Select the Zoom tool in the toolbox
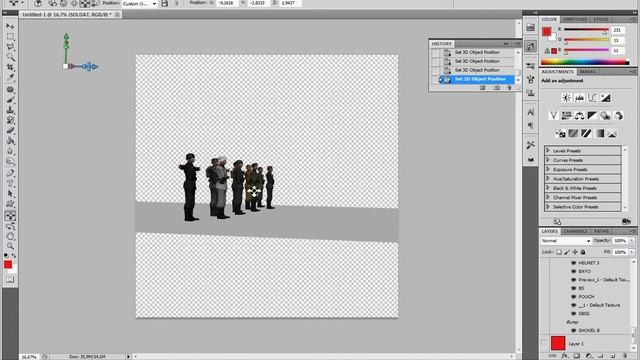This screenshot has height=360, width=640. (10, 247)
